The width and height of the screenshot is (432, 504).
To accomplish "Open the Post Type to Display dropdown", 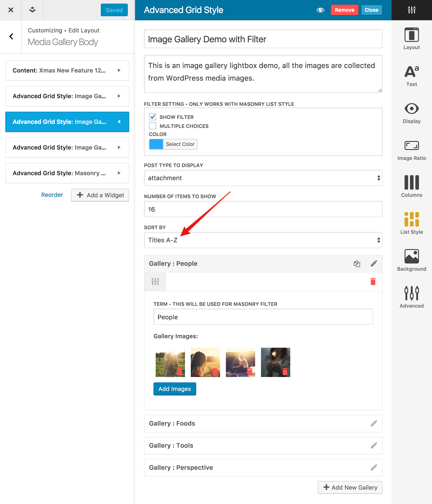I will [x=263, y=178].
